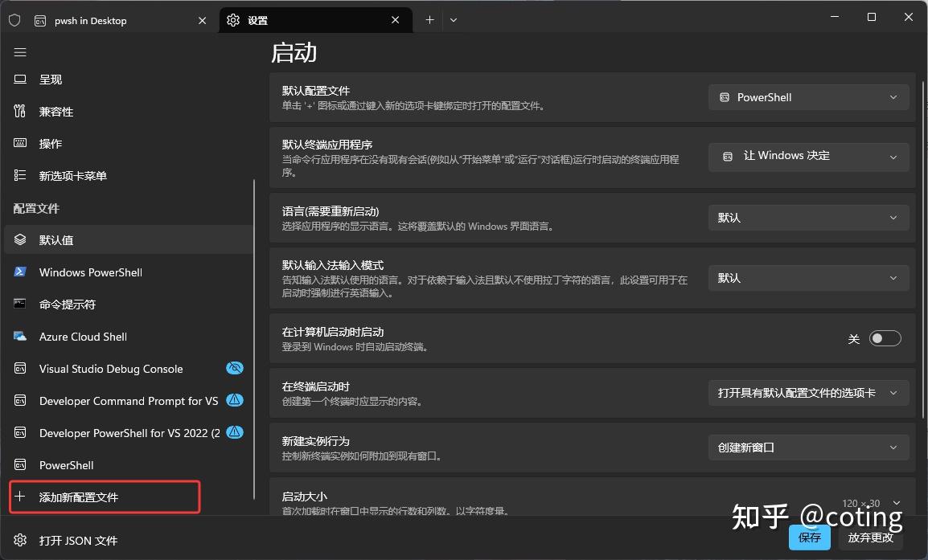The image size is (928, 560).
Task: Open the 呈现 rendering settings page
Action: point(129,80)
